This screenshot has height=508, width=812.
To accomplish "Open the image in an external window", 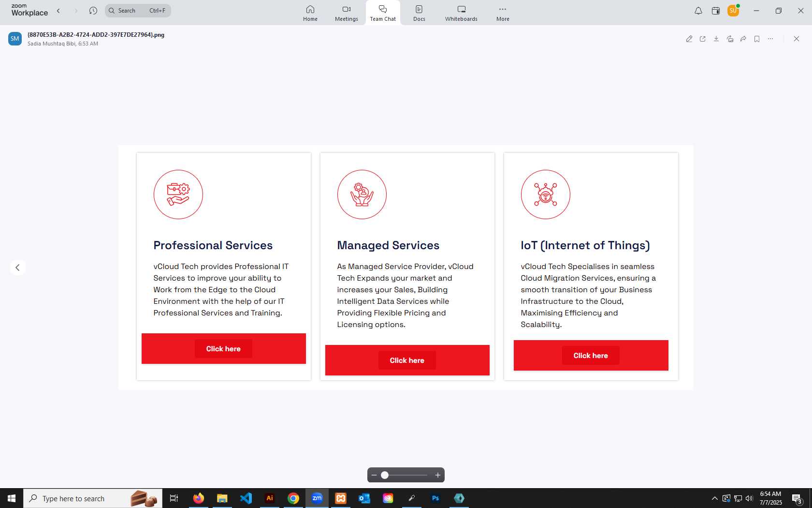I will coord(703,39).
